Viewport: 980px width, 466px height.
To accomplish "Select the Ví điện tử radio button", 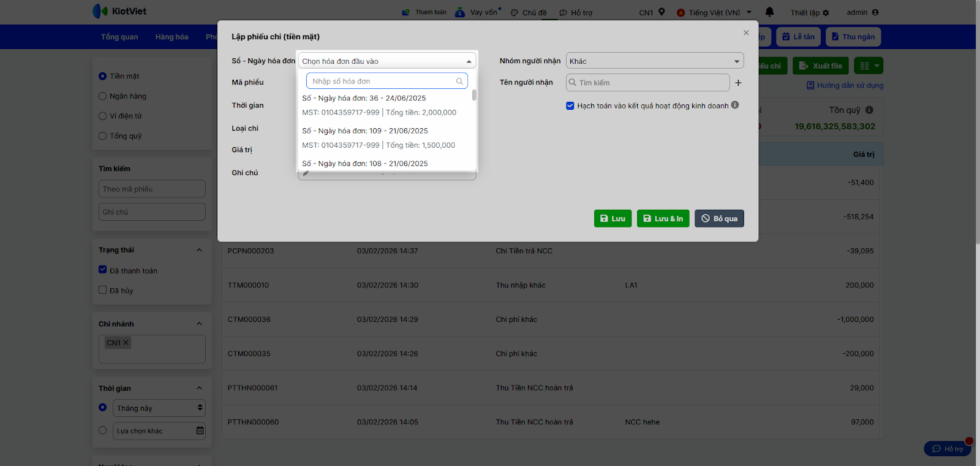I will [x=102, y=116].
